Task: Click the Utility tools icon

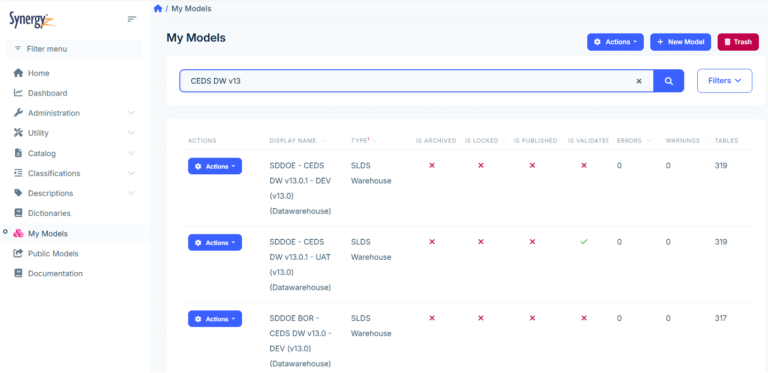Action: [x=18, y=133]
